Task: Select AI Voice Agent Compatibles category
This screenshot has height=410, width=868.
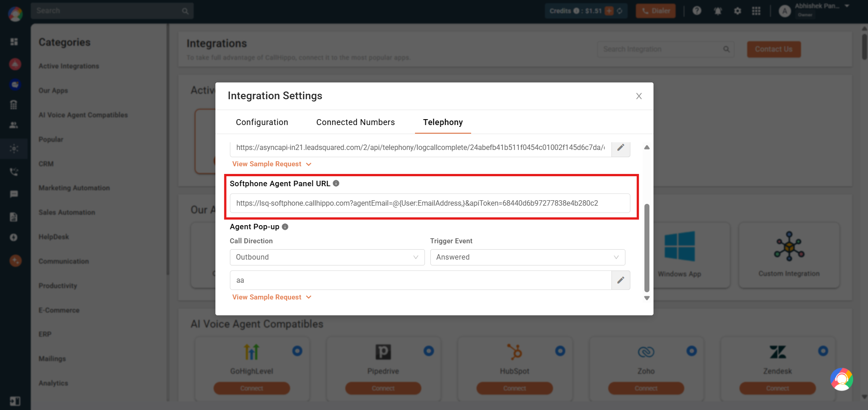Action: point(83,115)
